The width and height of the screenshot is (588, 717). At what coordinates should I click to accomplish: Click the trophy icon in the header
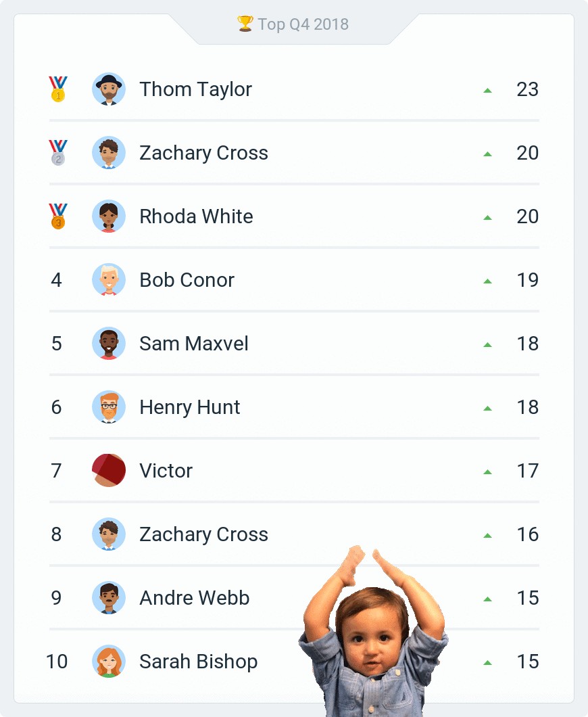(x=245, y=24)
